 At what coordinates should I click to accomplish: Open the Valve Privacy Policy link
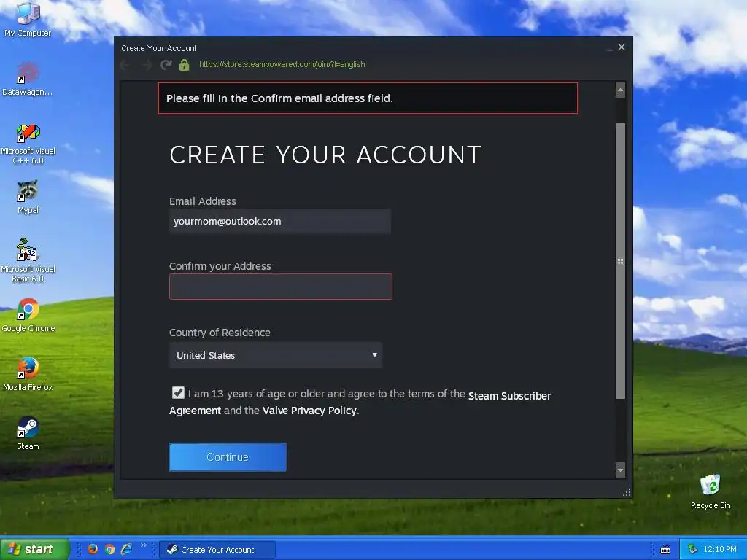[309, 411]
